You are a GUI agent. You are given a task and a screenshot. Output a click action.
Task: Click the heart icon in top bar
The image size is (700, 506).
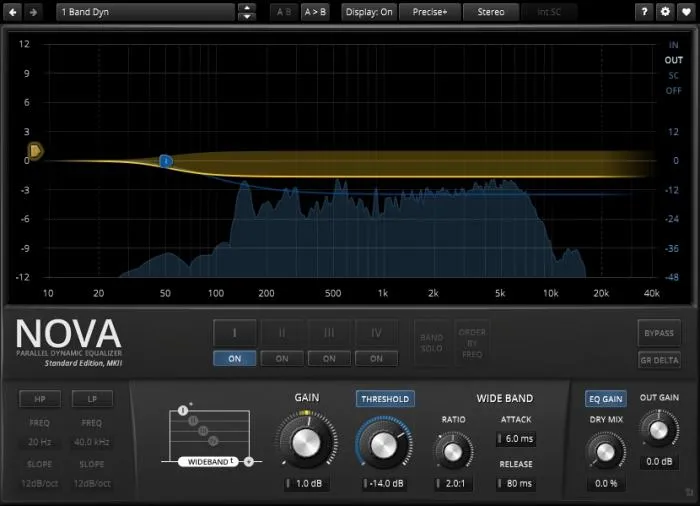click(x=687, y=12)
